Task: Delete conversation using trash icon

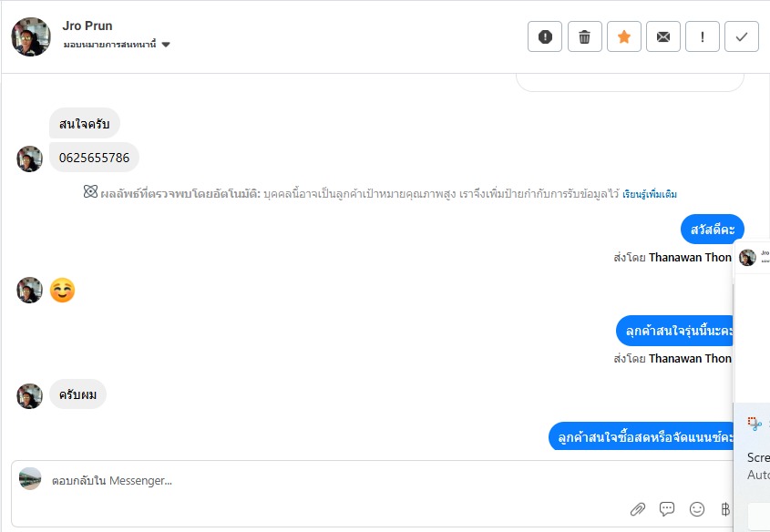Action: [584, 36]
